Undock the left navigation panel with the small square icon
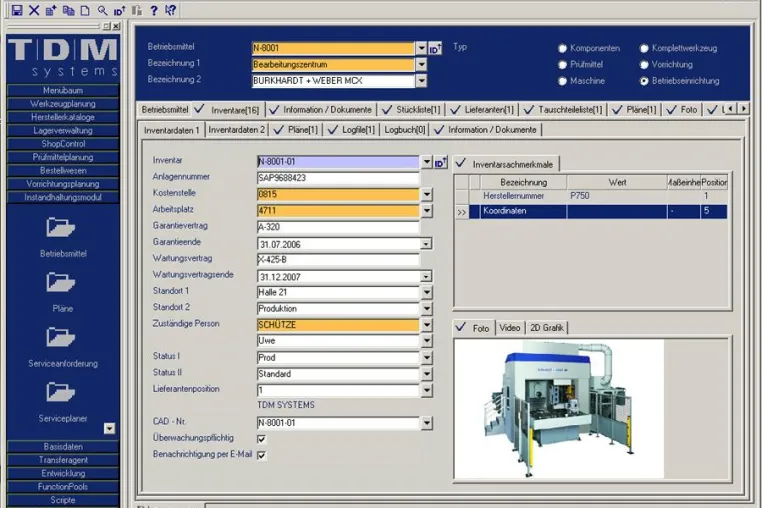Image resolution: width=762 pixels, height=508 pixels. click(x=107, y=26)
